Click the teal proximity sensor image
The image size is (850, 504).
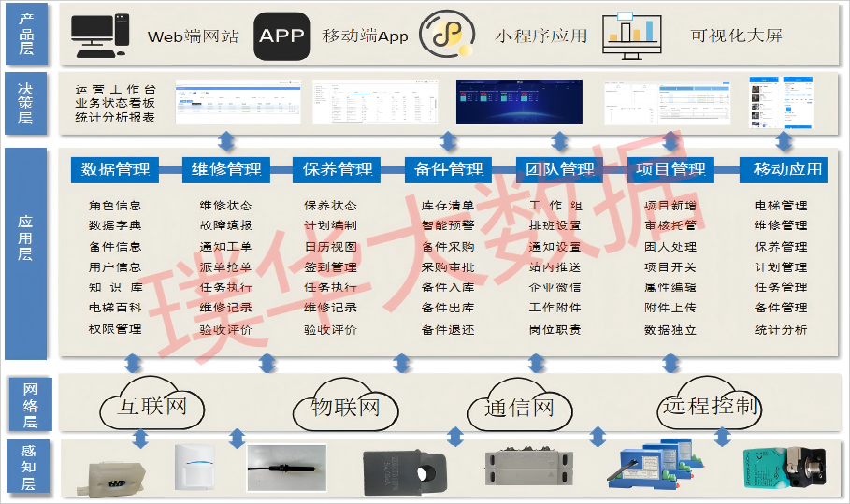pos(785,468)
